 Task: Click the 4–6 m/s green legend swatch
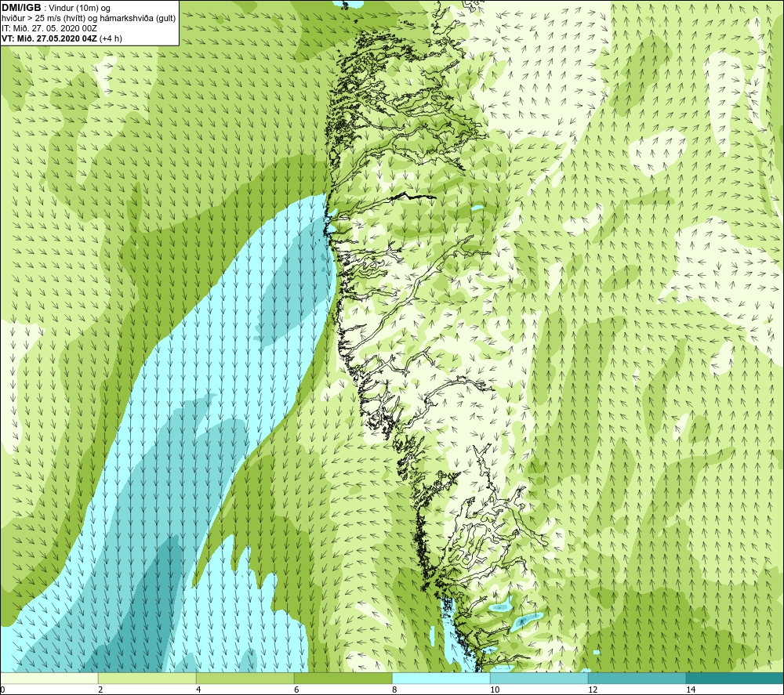245,678
